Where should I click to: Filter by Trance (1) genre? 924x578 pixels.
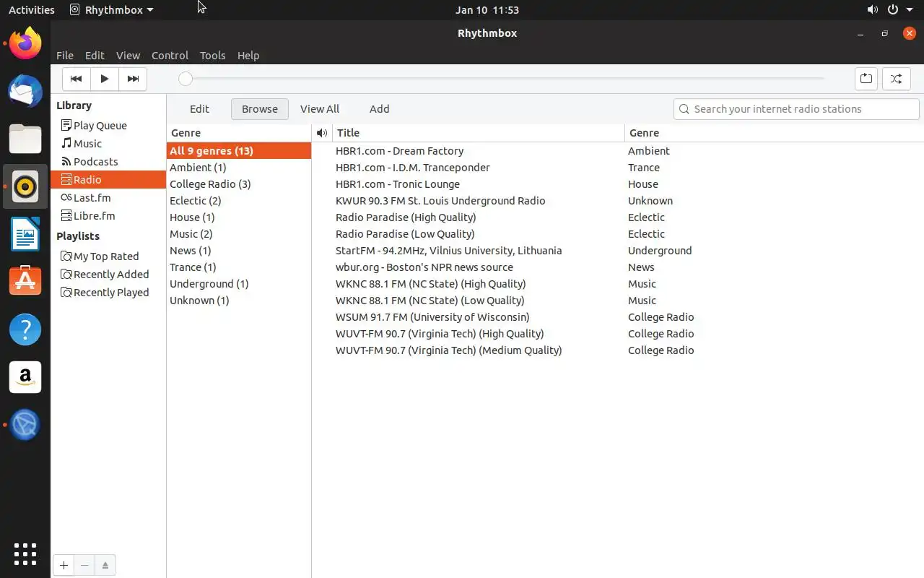coord(239,267)
